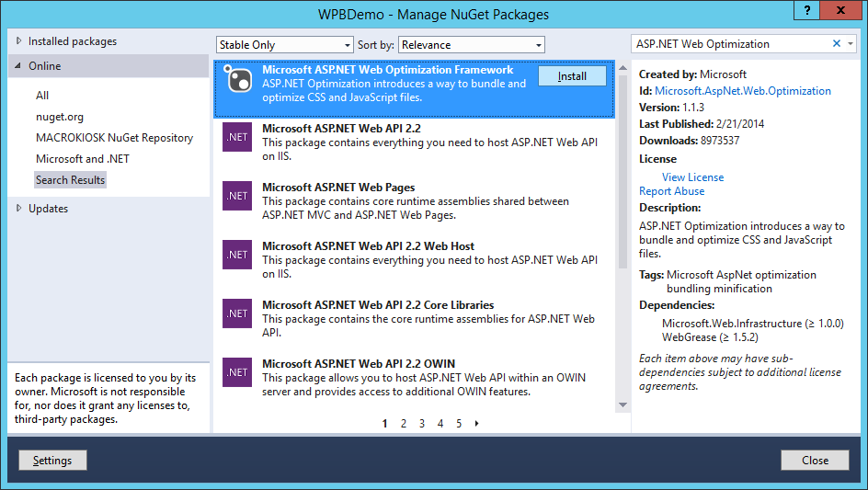Screen dimensions: 868x490
Task: Click the .NET icon for Web API 2.2 Web Host
Action: (237, 255)
